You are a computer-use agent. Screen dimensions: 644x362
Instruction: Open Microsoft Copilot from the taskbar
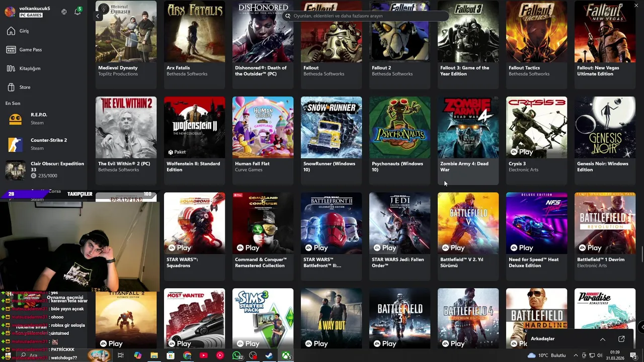(x=137, y=355)
